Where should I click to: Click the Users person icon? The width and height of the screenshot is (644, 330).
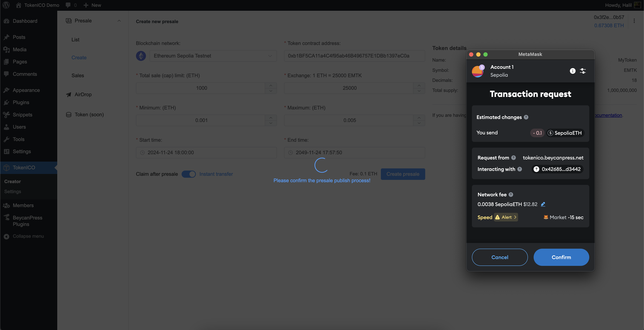point(6,127)
